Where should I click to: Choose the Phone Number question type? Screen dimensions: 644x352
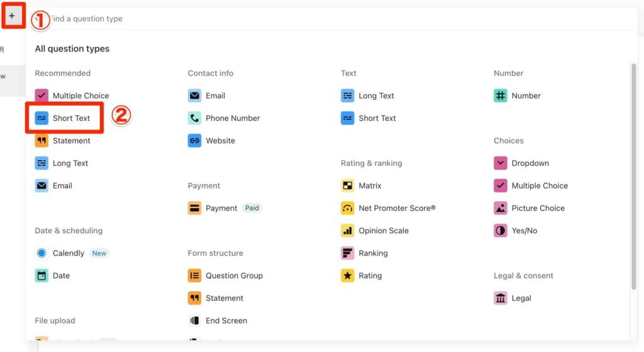pyautogui.click(x=232, y=118)
